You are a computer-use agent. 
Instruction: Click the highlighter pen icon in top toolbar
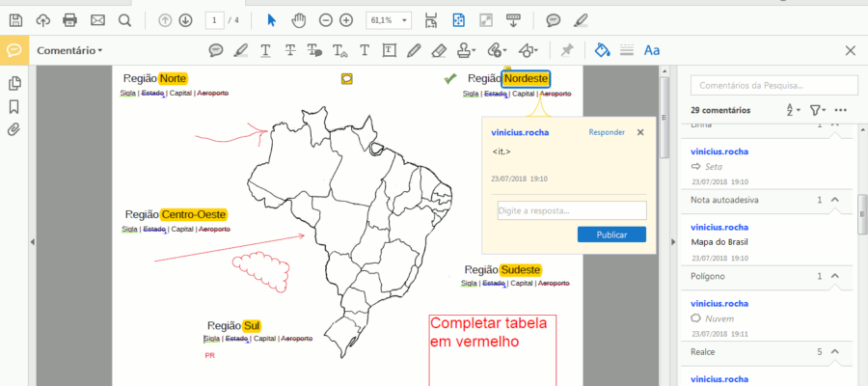(581, 20)
